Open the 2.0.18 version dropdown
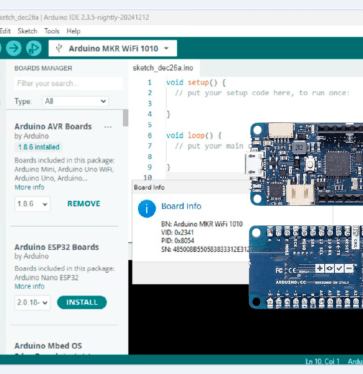The width and height of the screenshot is (363, 374). coord(32,303)
